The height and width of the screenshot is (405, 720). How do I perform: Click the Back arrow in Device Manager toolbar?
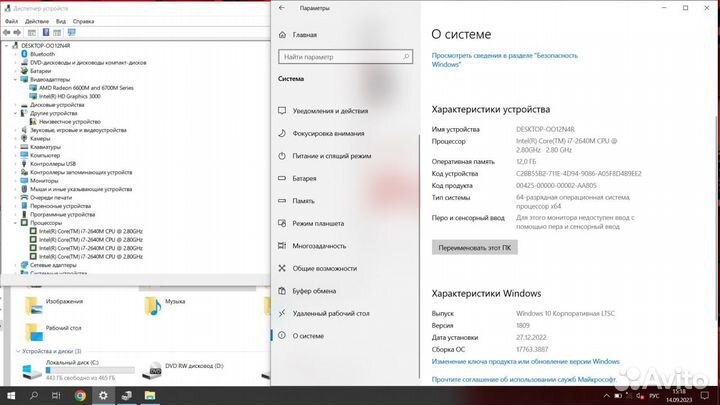pos(6,33)
